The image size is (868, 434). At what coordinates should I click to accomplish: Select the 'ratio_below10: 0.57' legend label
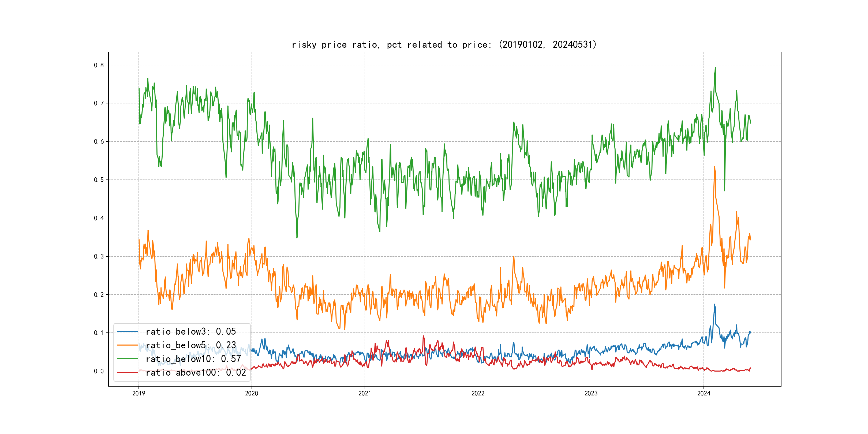193,359
